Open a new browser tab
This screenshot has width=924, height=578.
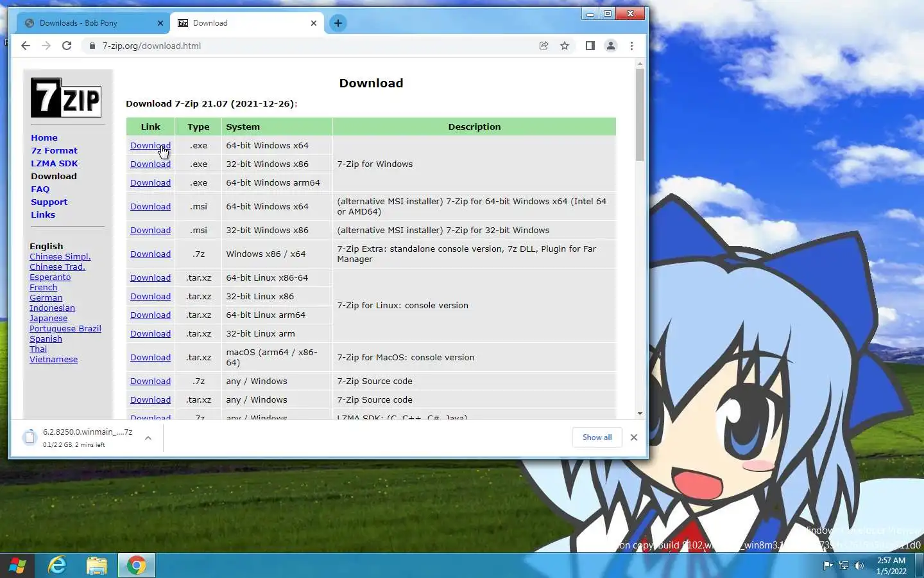(x=338, y=23)
